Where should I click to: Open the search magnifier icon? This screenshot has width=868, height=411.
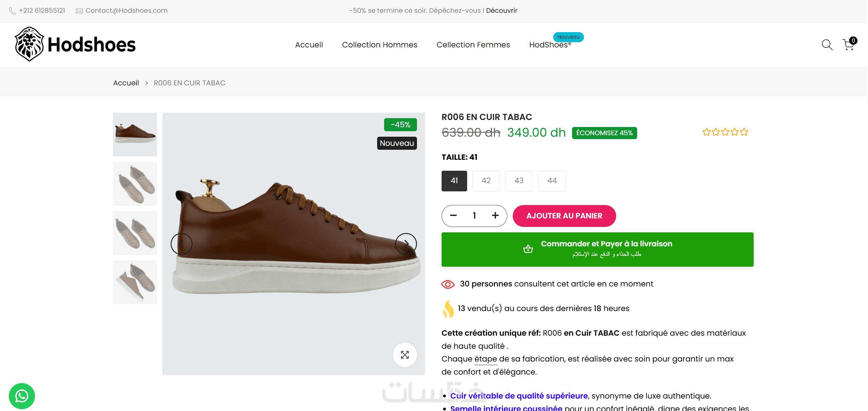coord(827,44)
